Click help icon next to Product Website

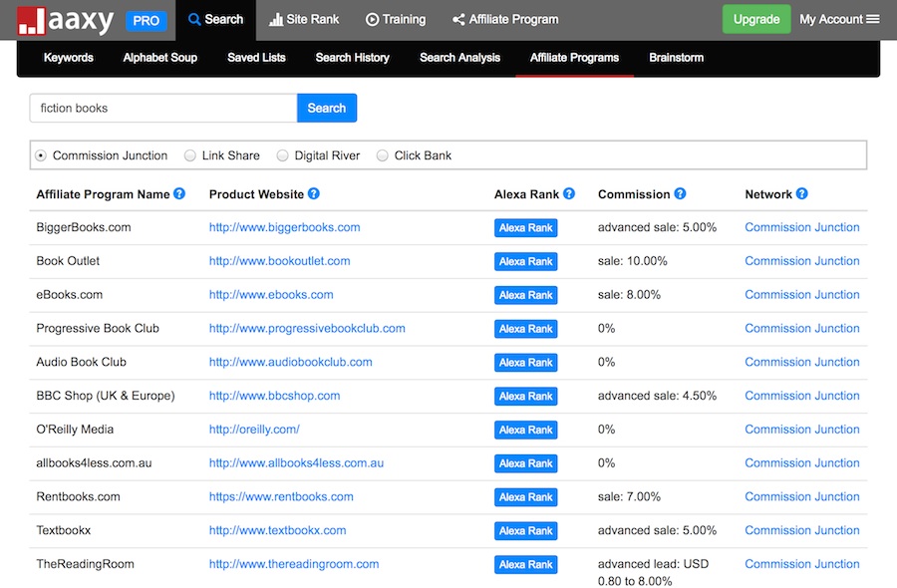(314, 194)
